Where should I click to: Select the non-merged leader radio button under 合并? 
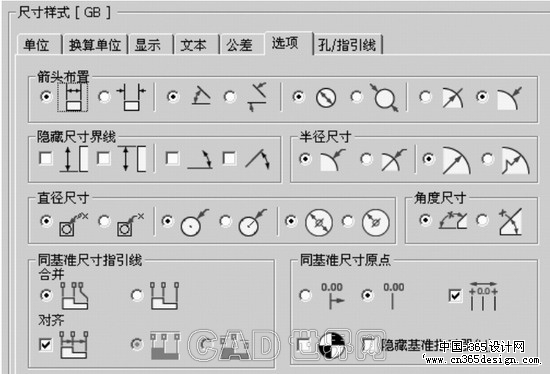[x=137, y=295]
